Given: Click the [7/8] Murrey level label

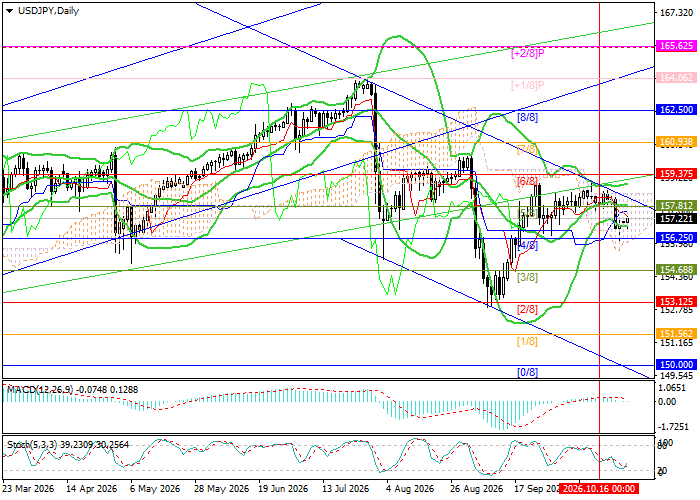Looking at the screenshot, I should click(527, 150).
